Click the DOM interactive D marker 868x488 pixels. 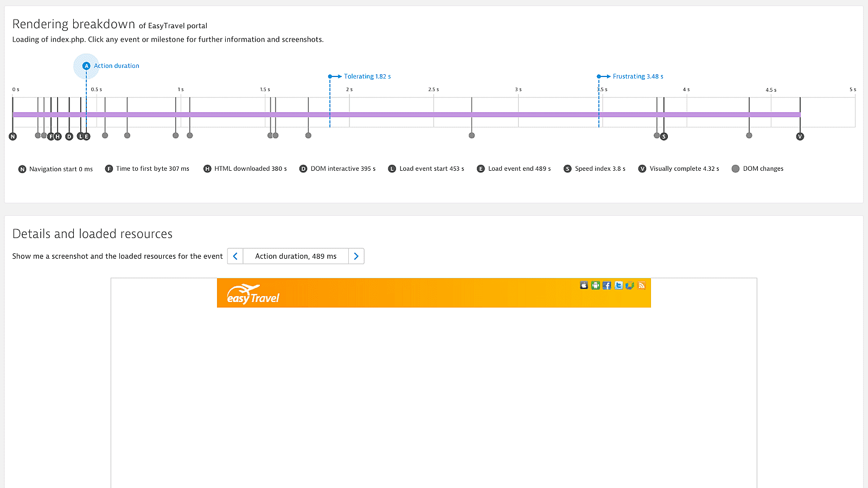69,136
